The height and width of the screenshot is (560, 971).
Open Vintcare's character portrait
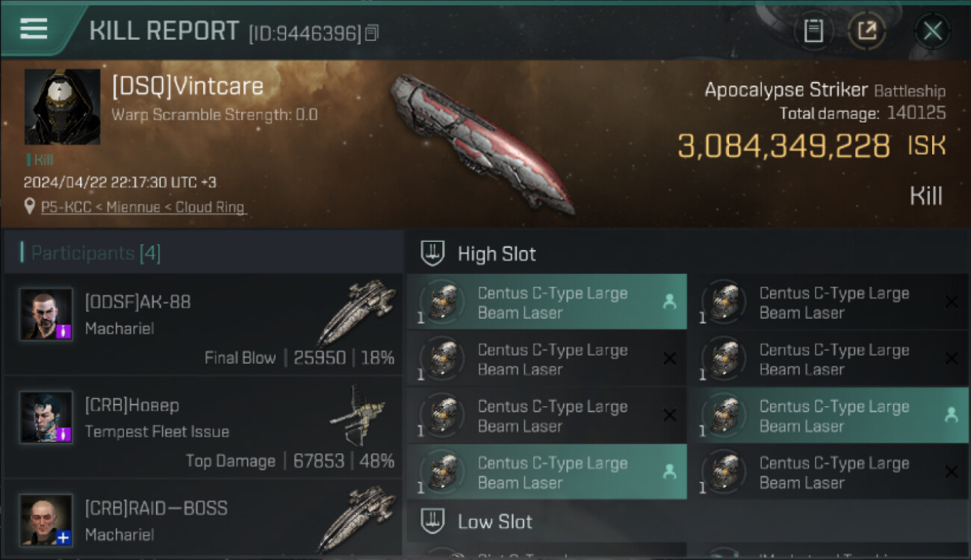(x=62, y=107)
